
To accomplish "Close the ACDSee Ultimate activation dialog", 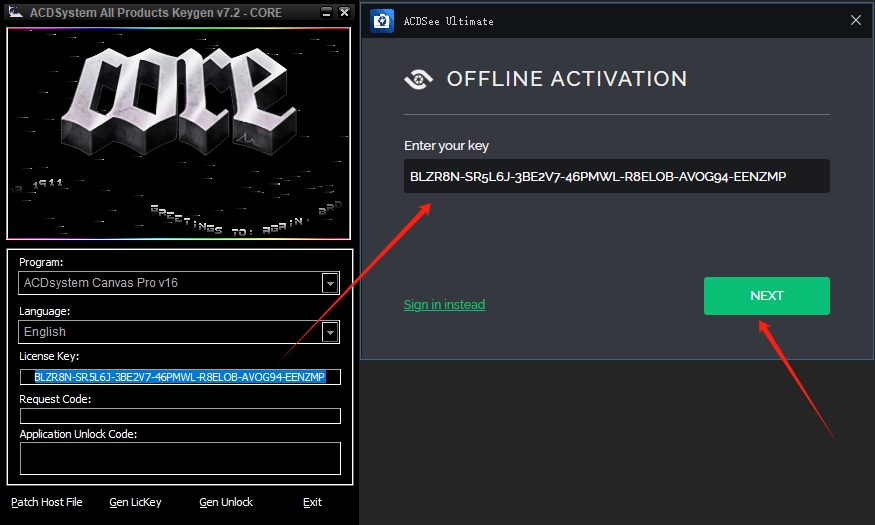I will click(x=855, y=21).
